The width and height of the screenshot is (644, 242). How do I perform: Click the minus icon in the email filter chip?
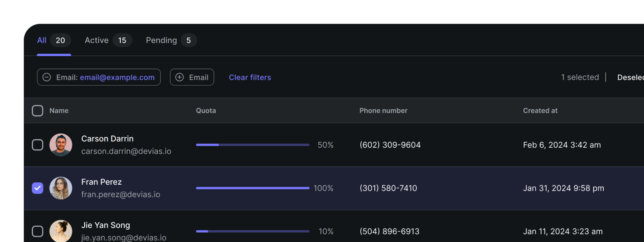point(47,77)
